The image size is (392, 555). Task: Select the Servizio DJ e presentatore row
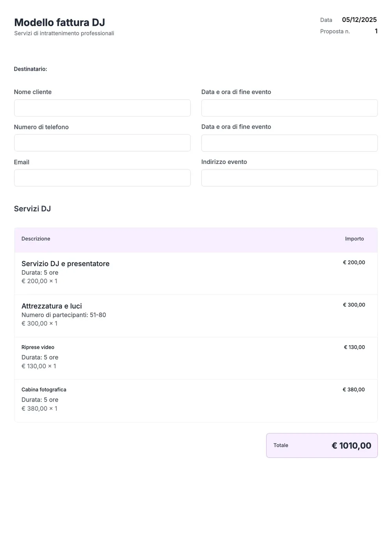196,273
